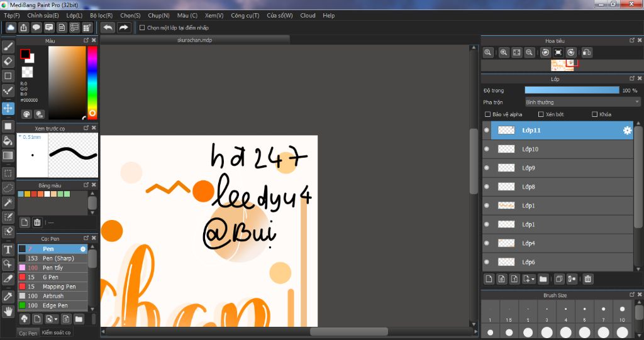Enable 'Chọn một lớp tại điểm nhấp' checkbox
The image size is (644, 340).
tap(142, 28)
